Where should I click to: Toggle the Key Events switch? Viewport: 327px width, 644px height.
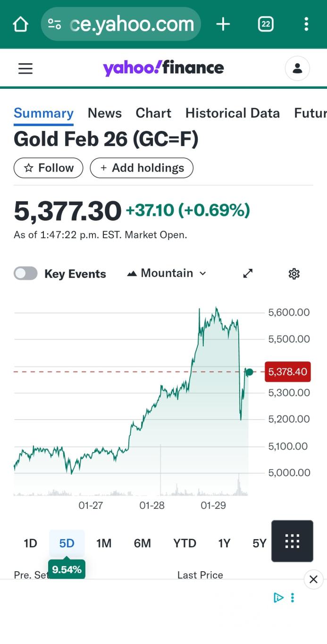25,274
